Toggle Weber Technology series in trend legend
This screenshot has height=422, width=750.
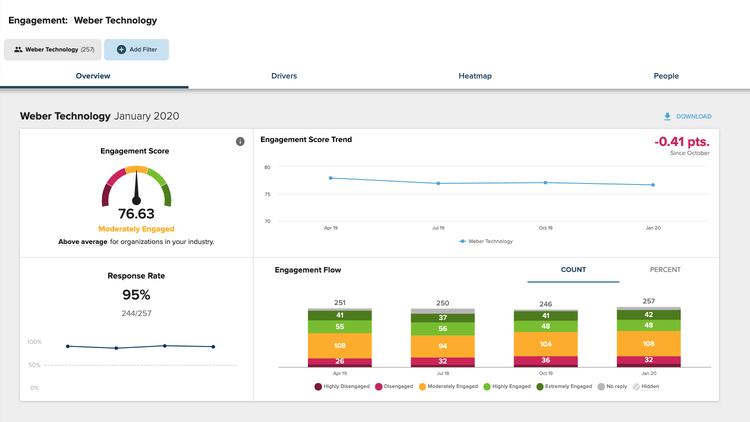click(x=486, y=241)
